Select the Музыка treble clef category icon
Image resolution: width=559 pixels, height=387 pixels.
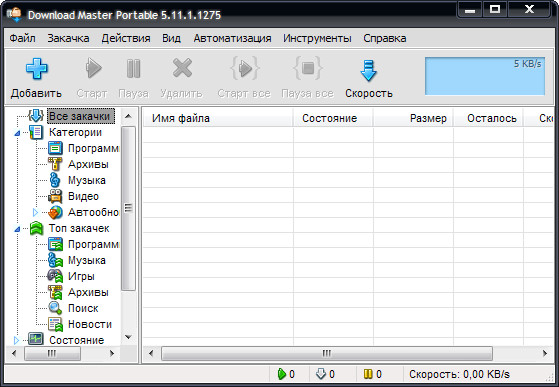[55, 180]
